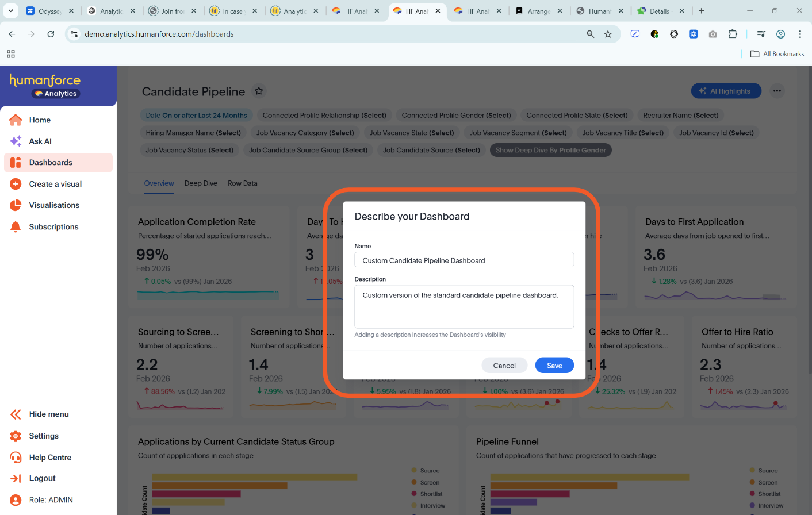Click the Home icon in sidebar
The image size is (812, 515).
pos(16,120)
